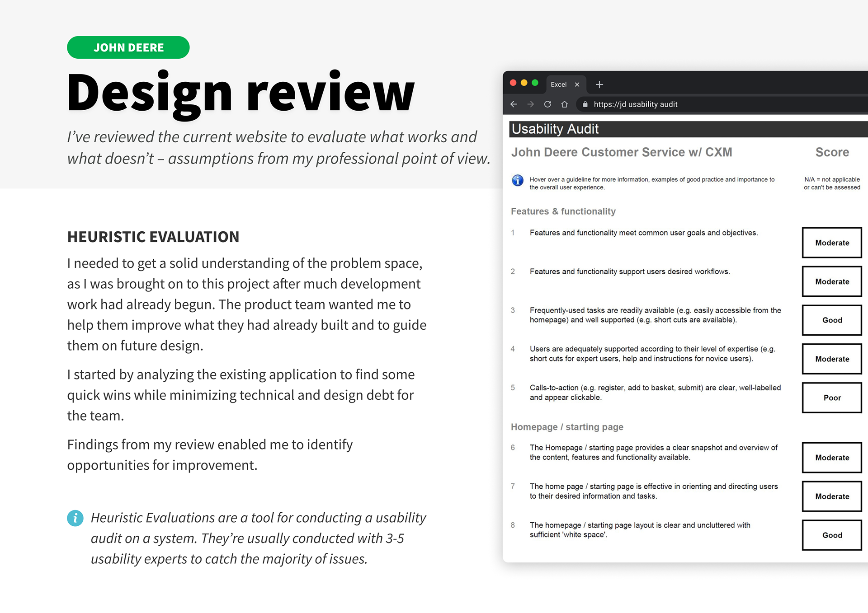Screen dimensions: 868x613
Task: Select the teal info icon near Heuristic Evaluations note
Action: click(x=75, y=518)
